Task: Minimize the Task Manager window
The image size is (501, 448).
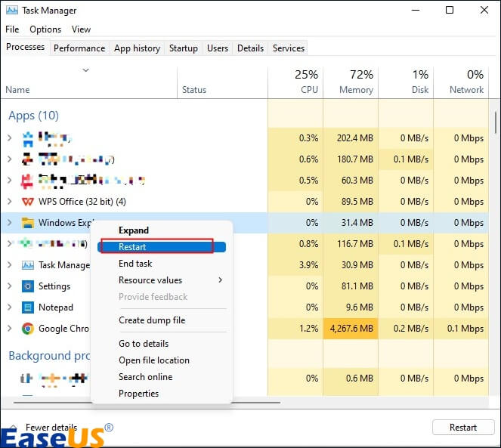Action: pos(416,11)
